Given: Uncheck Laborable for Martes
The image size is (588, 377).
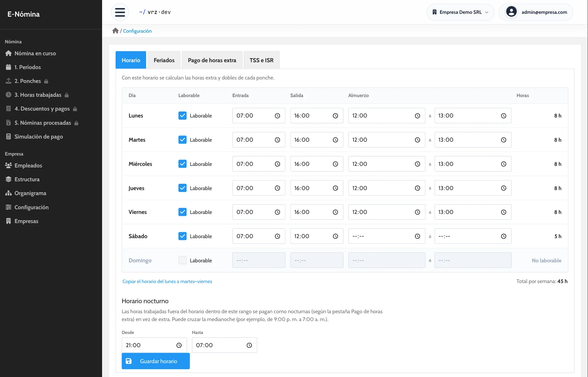Looking at the screenshot, I should [182, 140].
